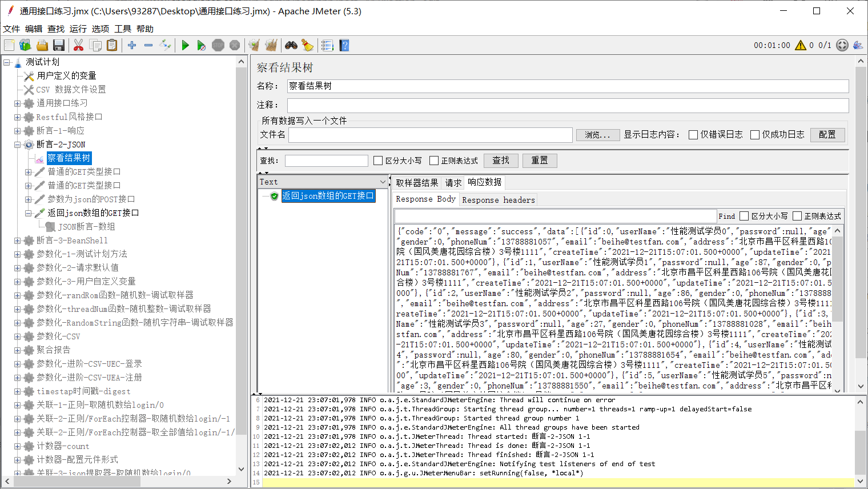
Task: Click the Find button in response panel
Action: coord(726,216)
